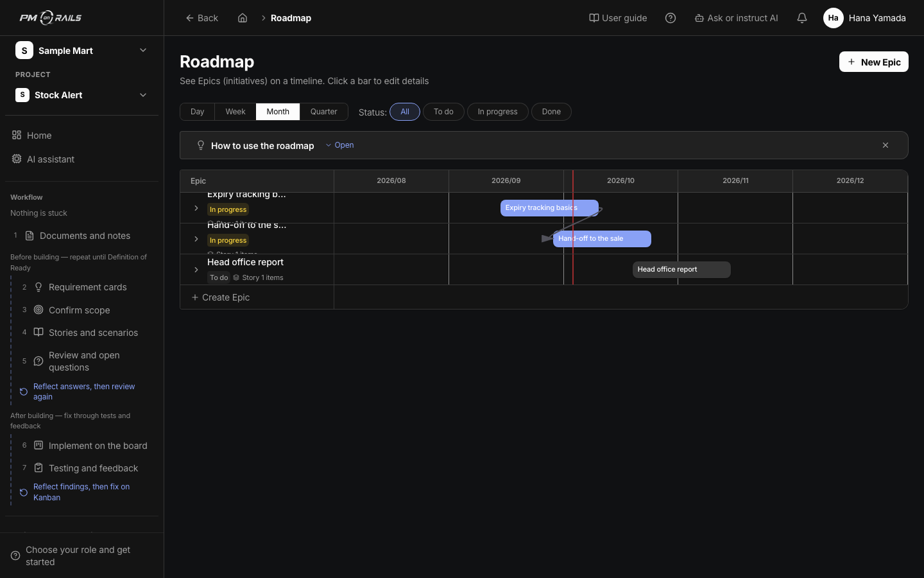Filter status to To do

(x=443, y=112)
